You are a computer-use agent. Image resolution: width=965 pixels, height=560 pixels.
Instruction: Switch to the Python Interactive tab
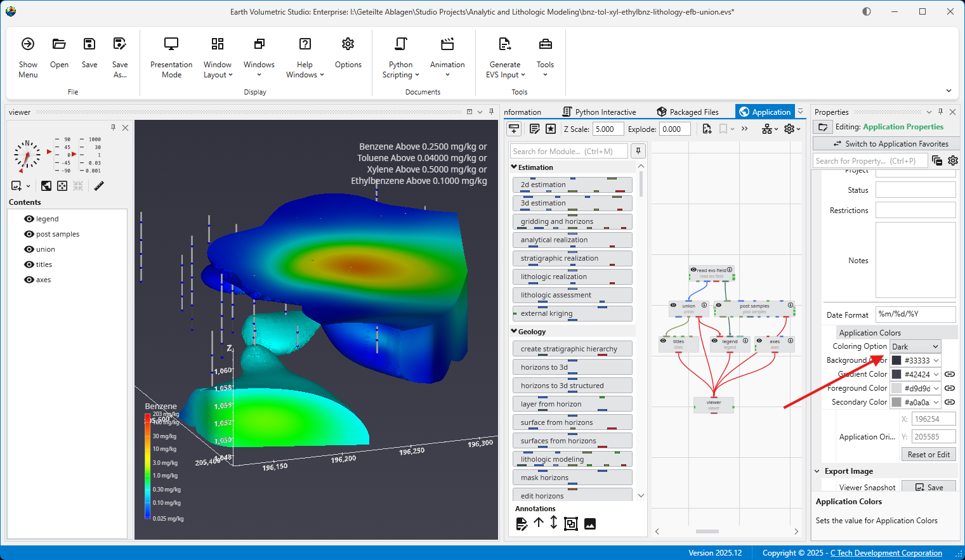click(600, 112)
